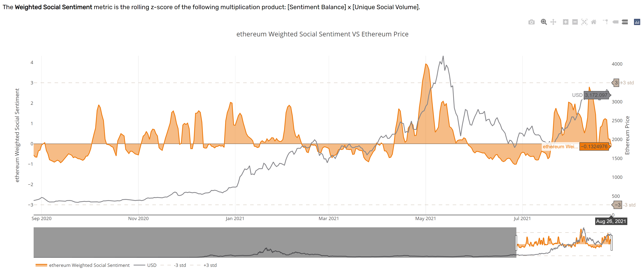644x271 pixels.
Task: Enable compare data on hover icon
Action: (x=625, y=22)
